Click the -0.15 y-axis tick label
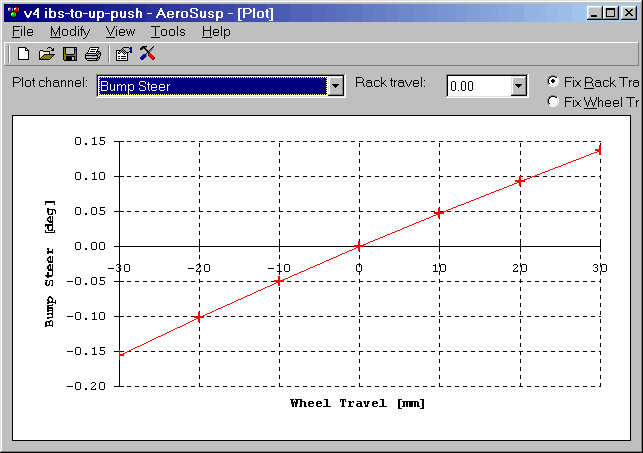The height and width of the screenshot is (453, 643). point(87,351)
